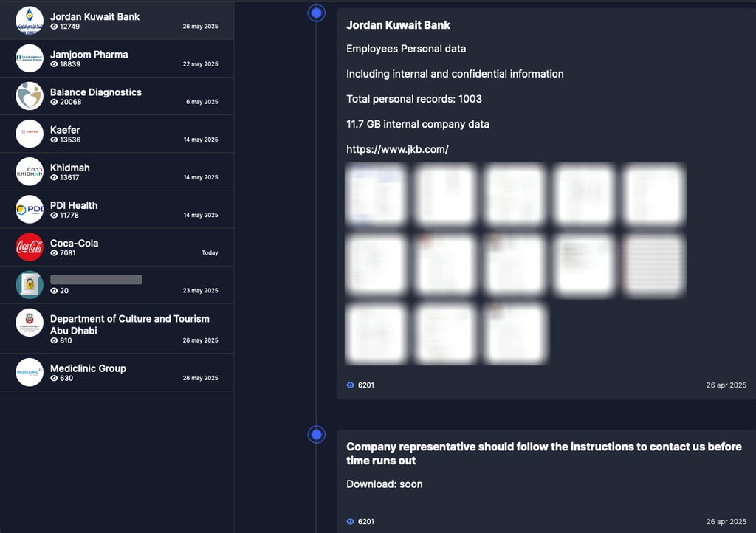Click the "6 may 2025" date on Balance Diagnostics

[202, 102]
